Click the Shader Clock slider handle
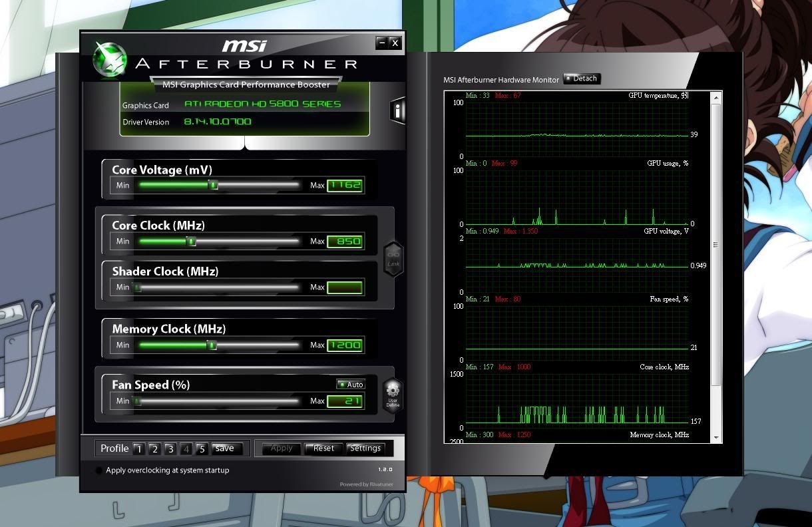The image size is (812, 527). pos(137,287)
